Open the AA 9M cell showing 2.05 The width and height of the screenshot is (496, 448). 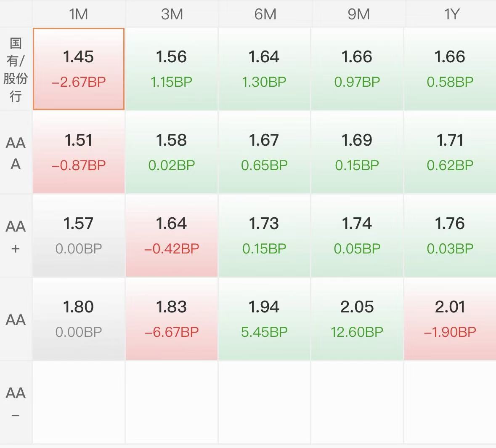(x=357, y=319)
